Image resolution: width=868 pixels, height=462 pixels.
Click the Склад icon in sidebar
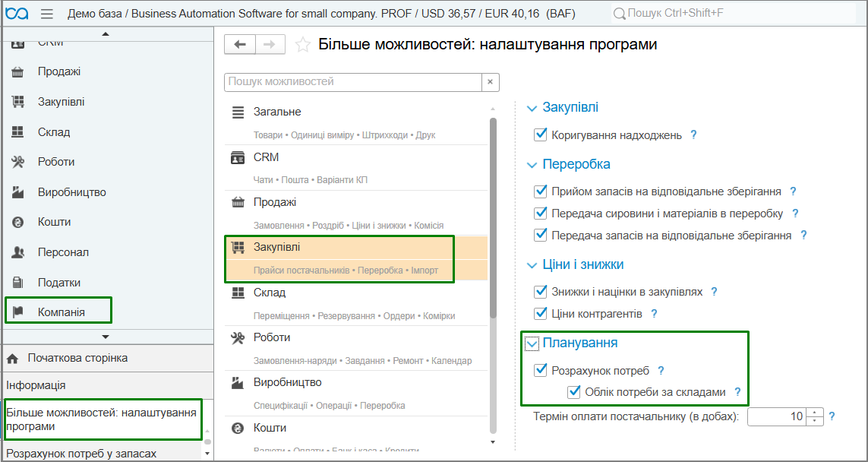(17, 132)
